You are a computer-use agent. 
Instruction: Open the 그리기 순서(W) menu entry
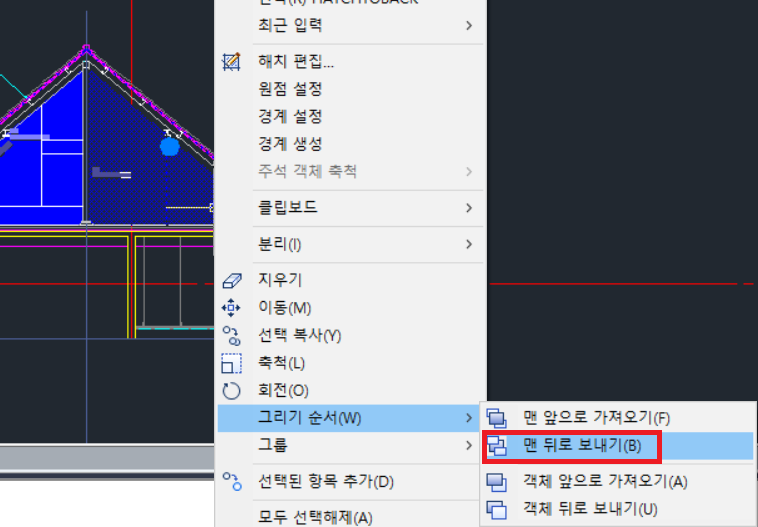350,418
